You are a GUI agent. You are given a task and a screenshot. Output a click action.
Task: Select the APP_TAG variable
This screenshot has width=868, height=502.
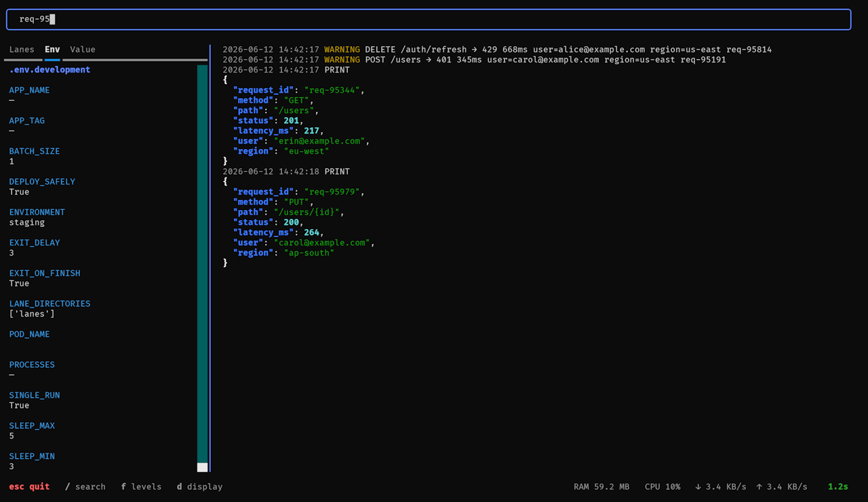tap(27, 121)
